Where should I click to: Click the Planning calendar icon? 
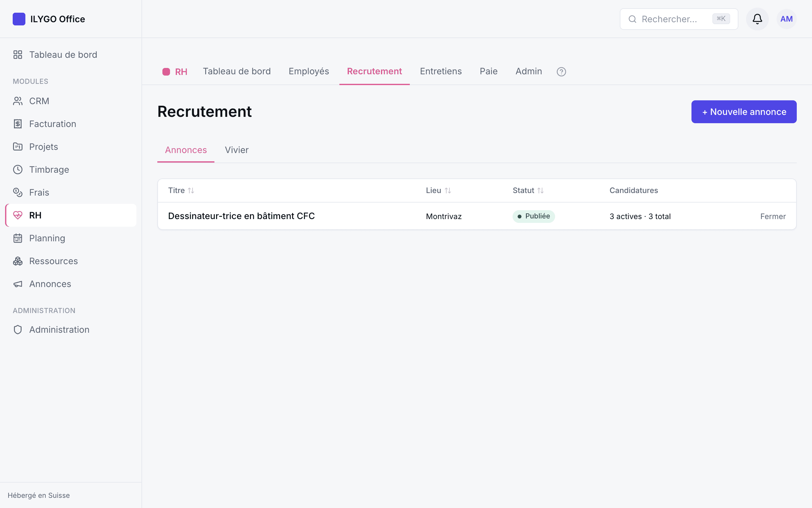18,238
